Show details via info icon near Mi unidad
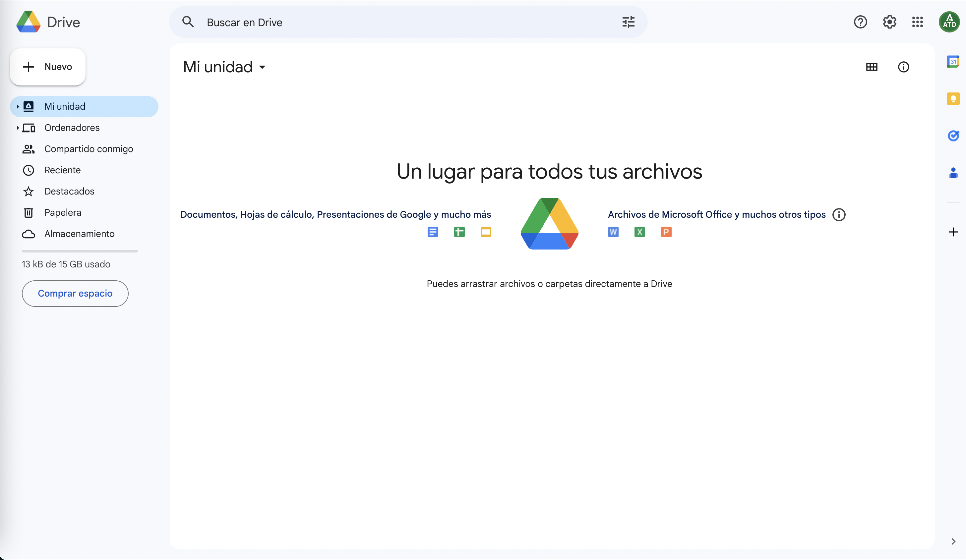The image size is (966, 560). pyautogui.click(x=903, y=67)
